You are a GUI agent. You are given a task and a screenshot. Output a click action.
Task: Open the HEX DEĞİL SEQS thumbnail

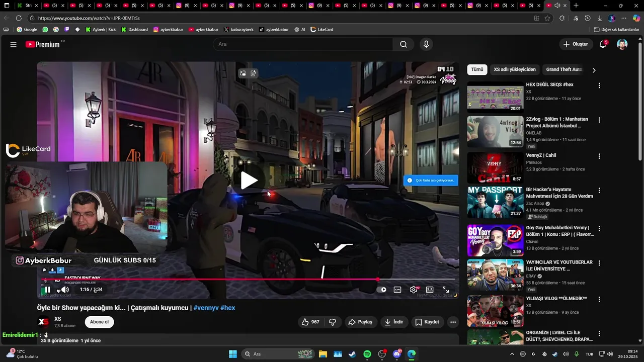click(495, 97)
